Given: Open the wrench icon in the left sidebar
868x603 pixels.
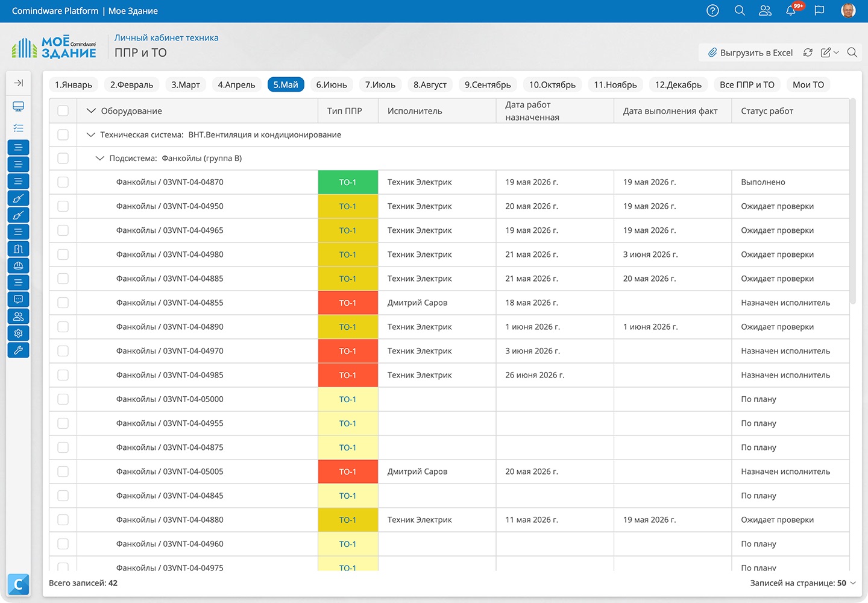Looking at the screenshot, I should 18,350.
